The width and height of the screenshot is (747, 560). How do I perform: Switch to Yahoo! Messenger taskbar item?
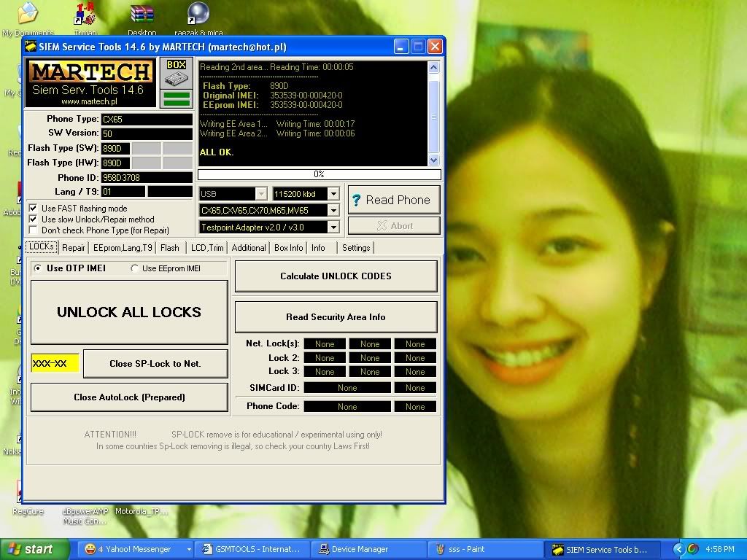[133, 550]
